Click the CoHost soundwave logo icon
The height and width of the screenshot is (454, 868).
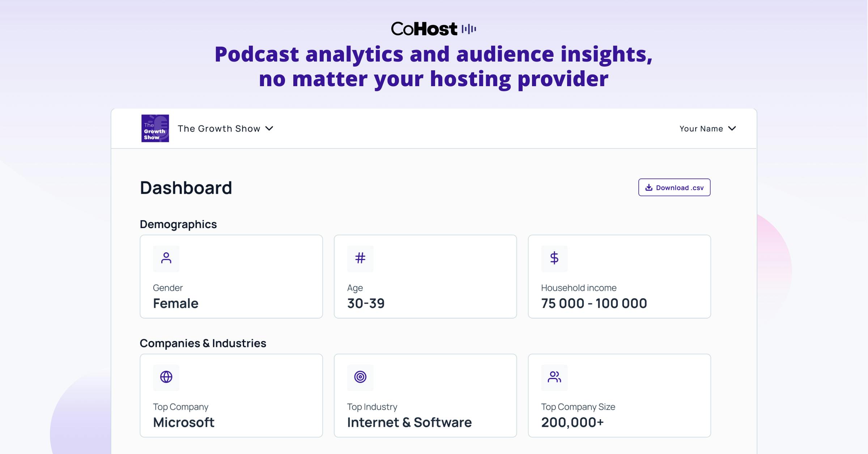[x=469, y=29]
